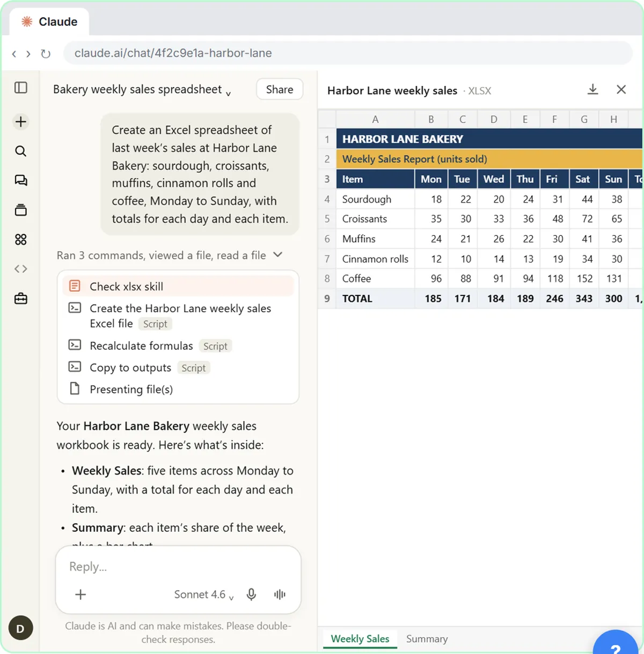644x654 pixels.
Task: Click the Sat header cell
Action: [583, 179]
